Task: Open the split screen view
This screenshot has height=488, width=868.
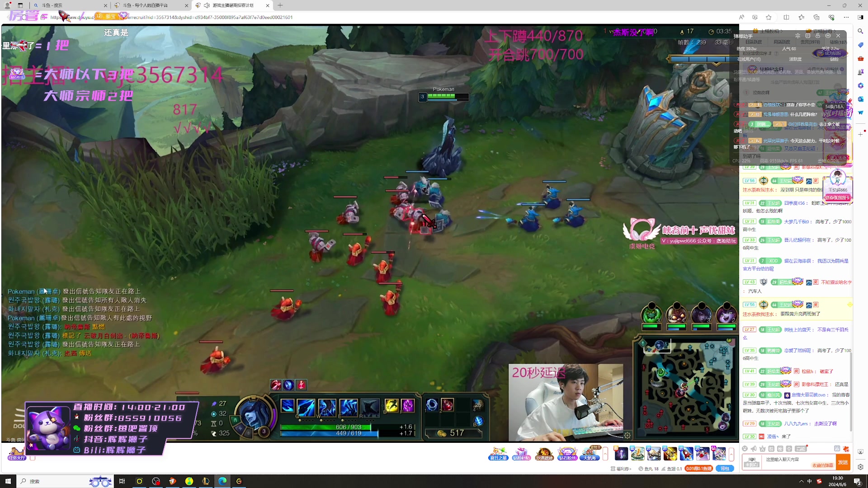Action: point(786,17)
